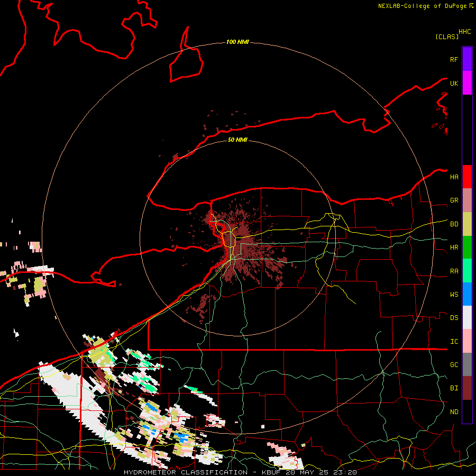476x476 pixels.
Task: Click the WS legend label
Action: point(454,294)
